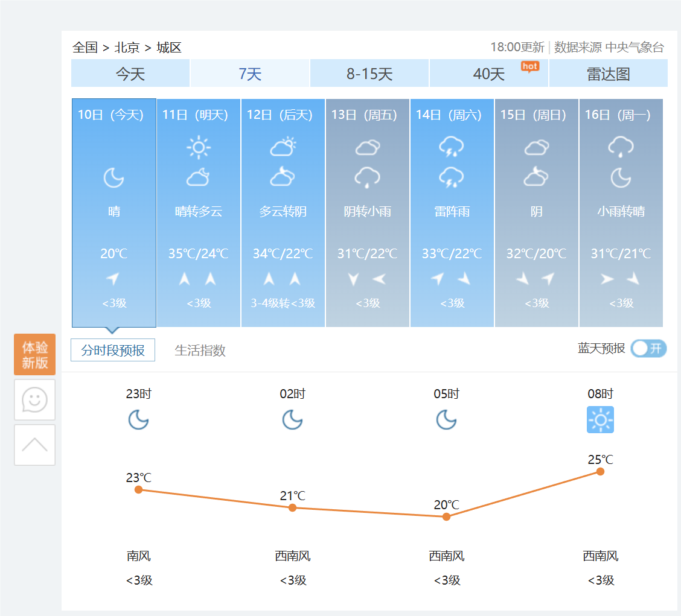Click the 02时 moon icon in the hourly forecast

(292, 420)
